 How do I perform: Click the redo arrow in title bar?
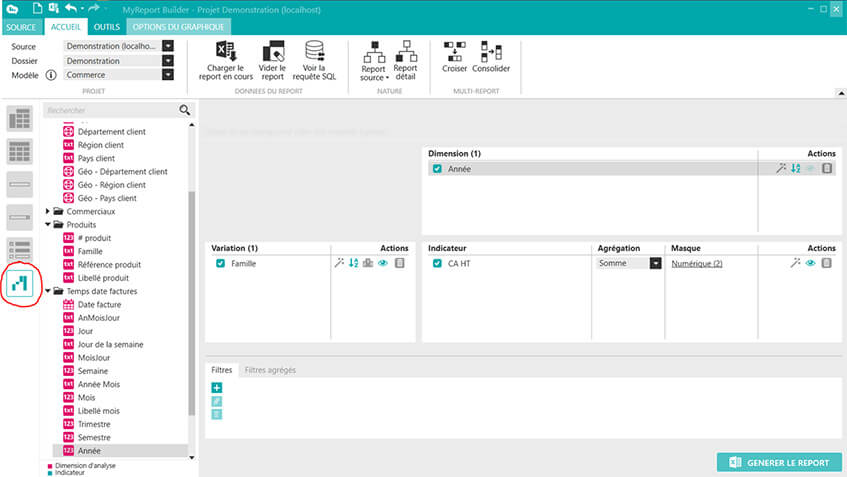tap(93, 8)
